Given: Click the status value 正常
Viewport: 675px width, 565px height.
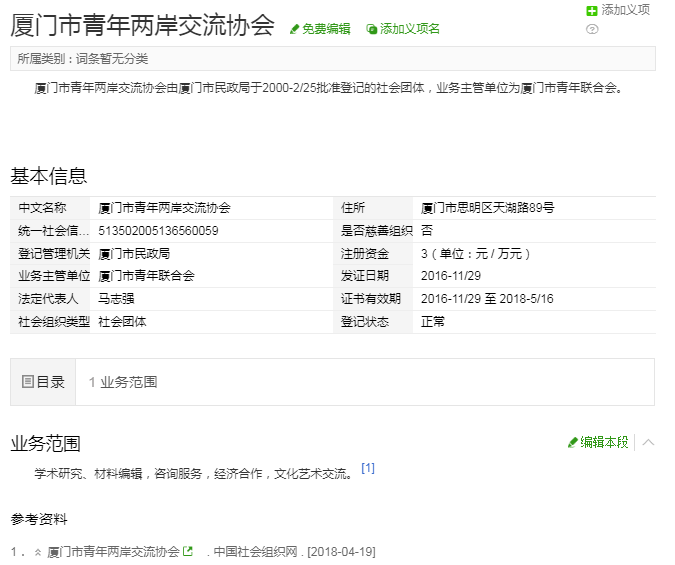Looking at the screenshot, I should pos(433,322).
